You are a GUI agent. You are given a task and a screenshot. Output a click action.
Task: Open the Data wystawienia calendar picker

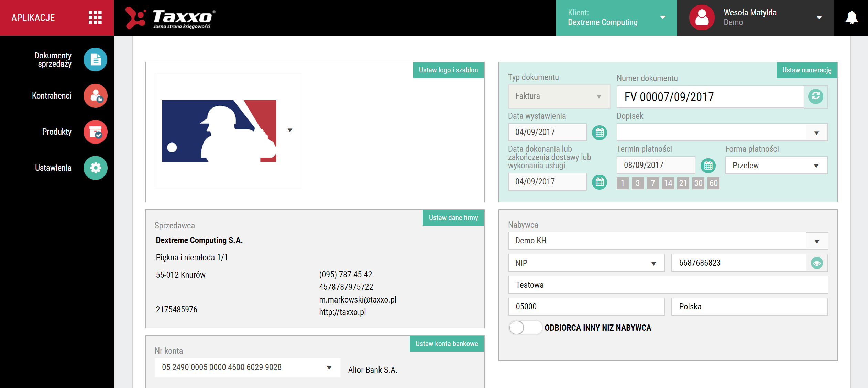600,133
